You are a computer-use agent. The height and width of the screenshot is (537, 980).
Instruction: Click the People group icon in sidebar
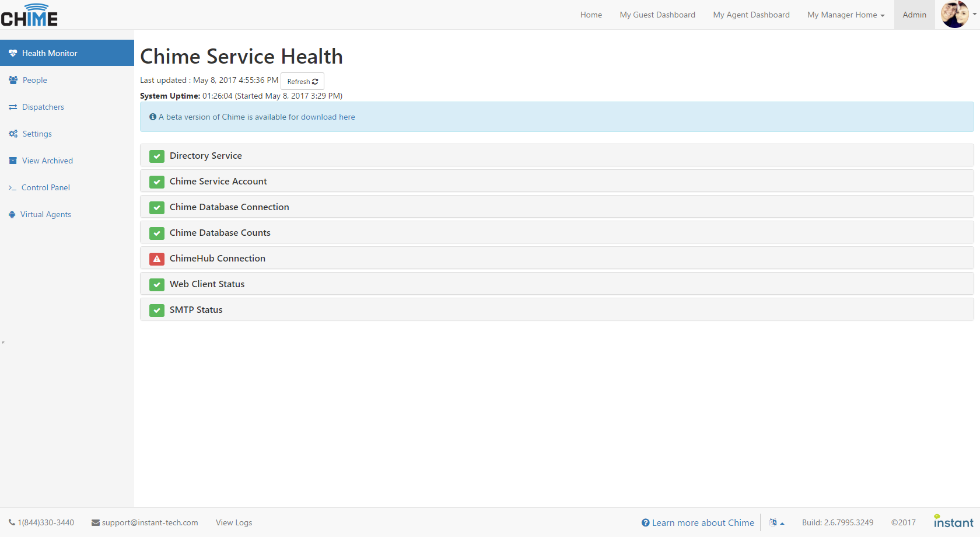coord(13,80)
